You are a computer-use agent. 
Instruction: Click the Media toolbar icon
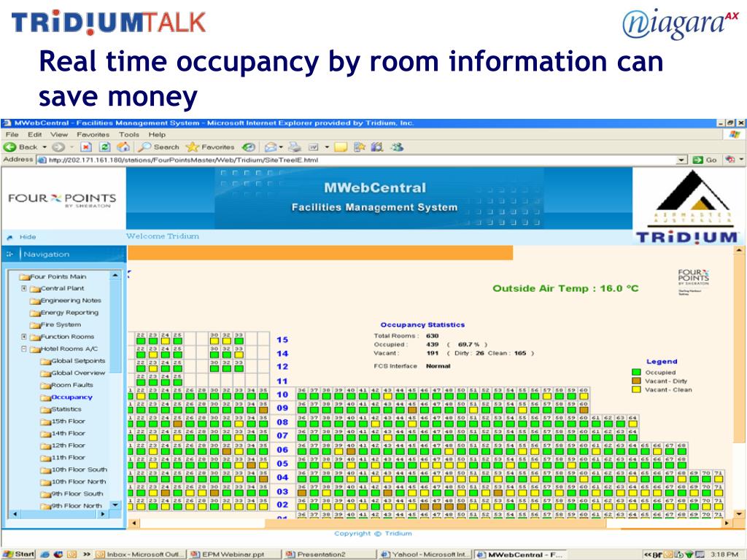[249, 147]
